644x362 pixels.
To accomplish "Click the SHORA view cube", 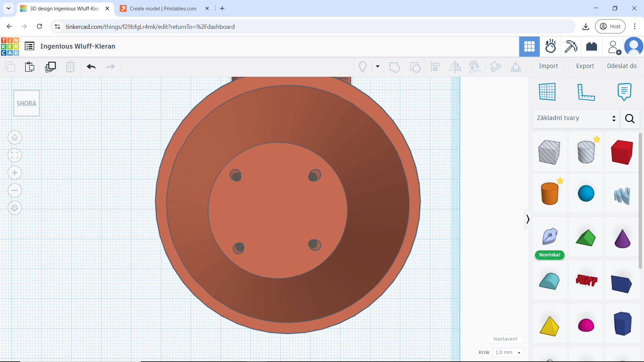I will [x=26, y=103].
